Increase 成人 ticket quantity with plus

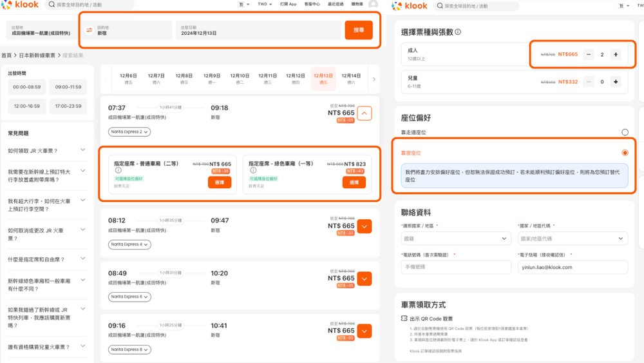tap(616, 54)
